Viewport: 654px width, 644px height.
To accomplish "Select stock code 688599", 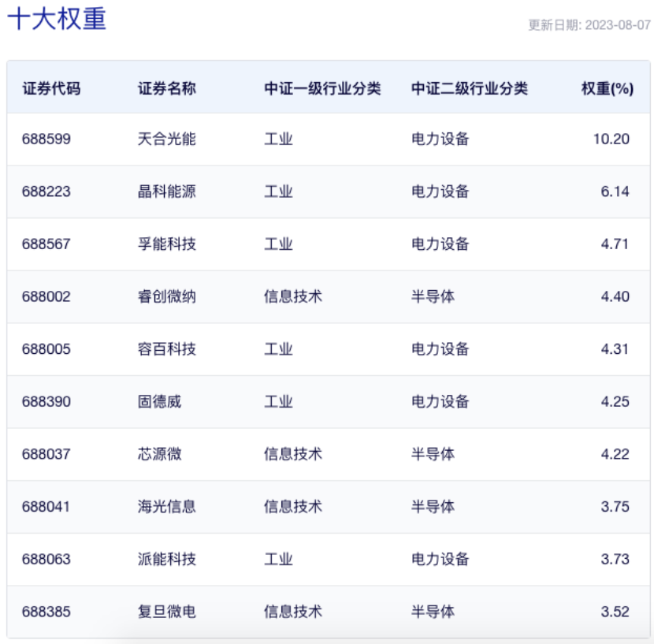I will click(46, 139).
